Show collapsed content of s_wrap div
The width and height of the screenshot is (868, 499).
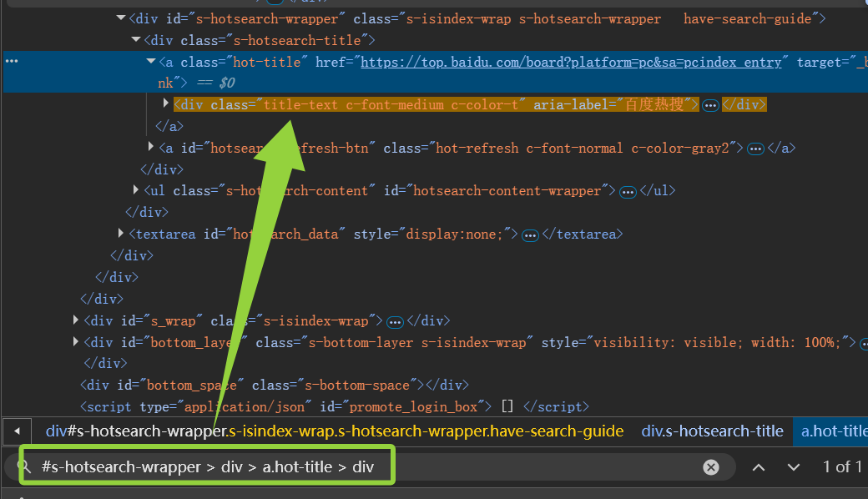pos(395,322)
